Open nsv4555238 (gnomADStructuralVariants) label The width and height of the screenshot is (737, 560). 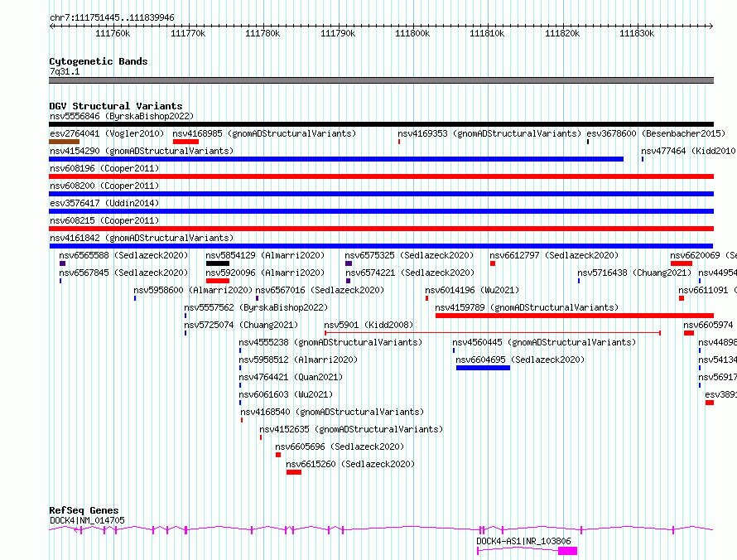tap(330, 342)
